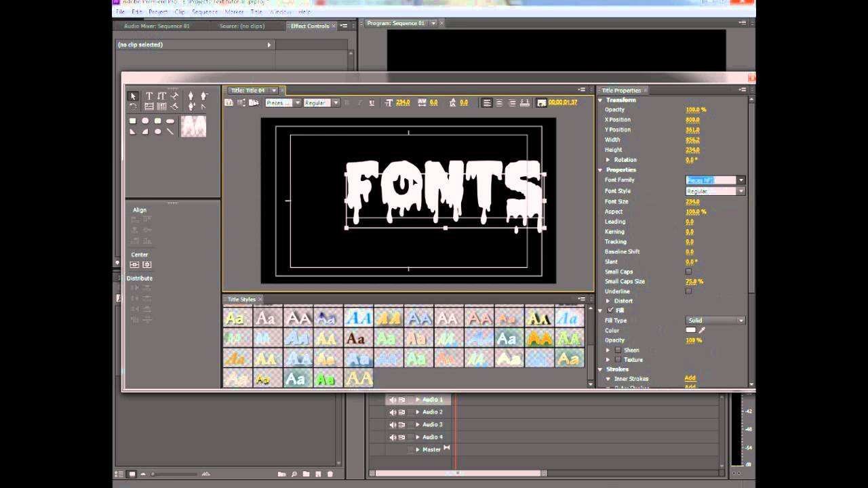Enable the Sheen checkbox

618,350
